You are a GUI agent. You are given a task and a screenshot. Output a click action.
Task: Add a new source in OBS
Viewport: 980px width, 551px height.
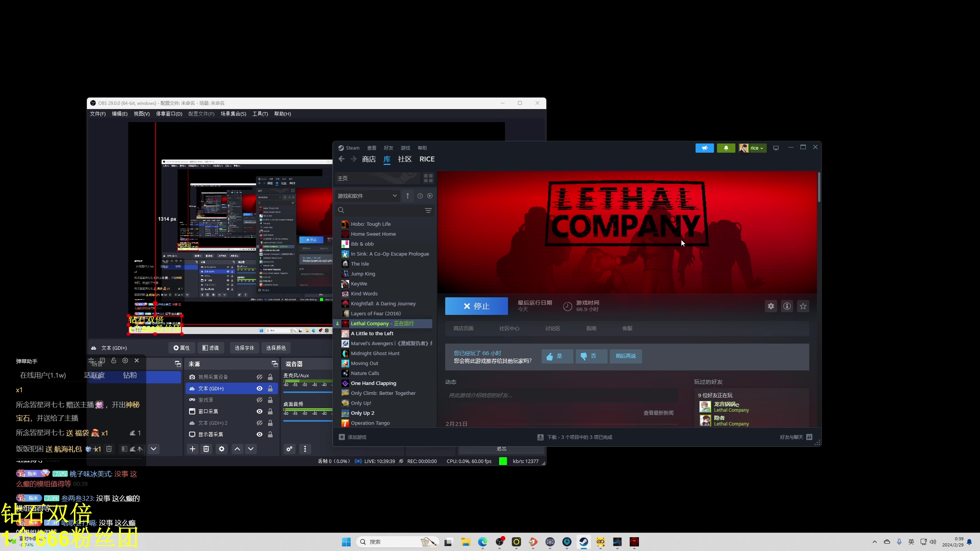(x=193, y=449)
